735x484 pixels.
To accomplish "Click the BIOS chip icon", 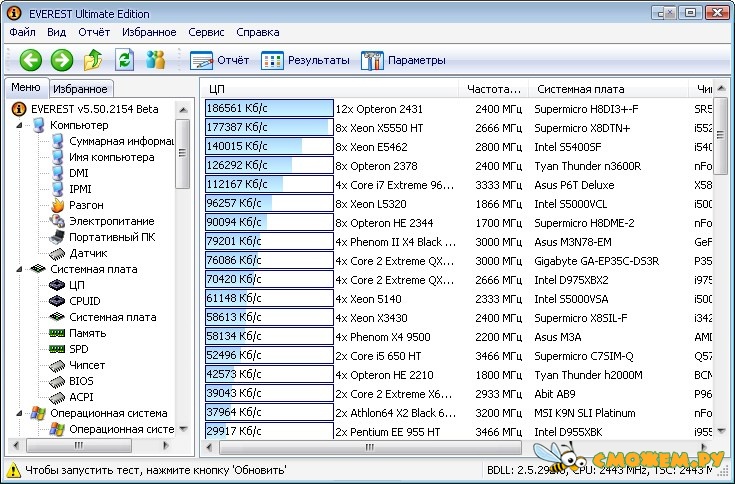I will click(57, 381).
